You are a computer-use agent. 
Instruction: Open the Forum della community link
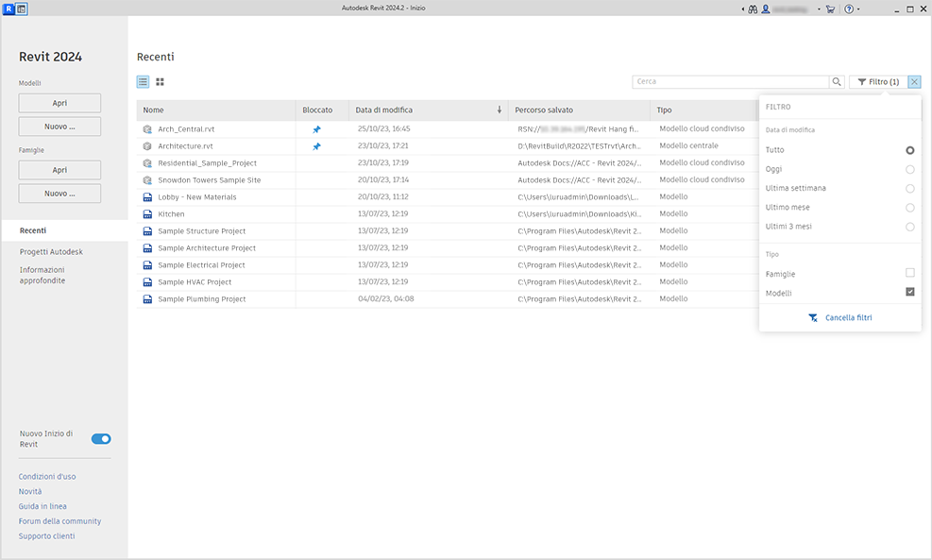click(59, 521)
